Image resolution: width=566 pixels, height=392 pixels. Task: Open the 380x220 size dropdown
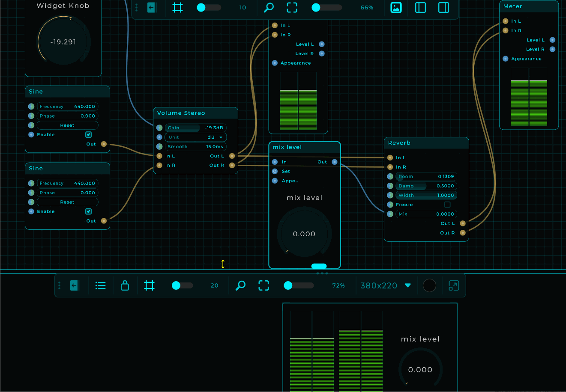386,285
